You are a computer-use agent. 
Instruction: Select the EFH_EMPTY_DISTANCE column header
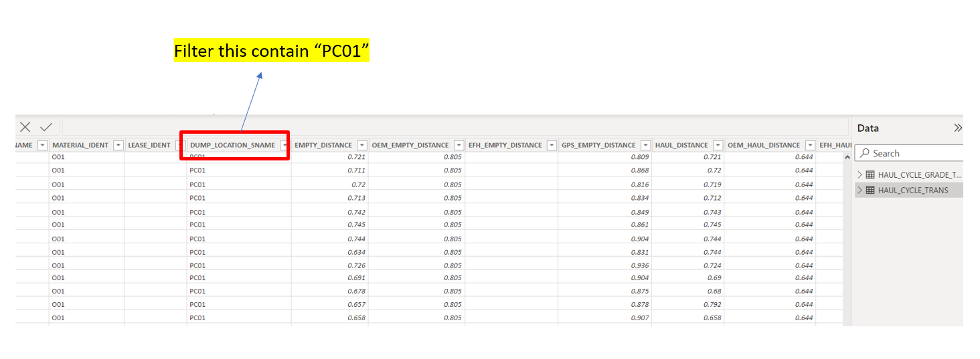505,145
